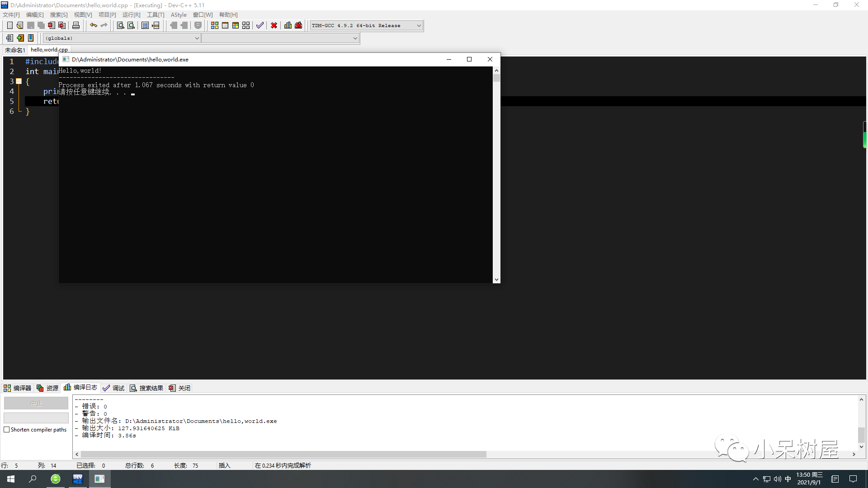Open the (globals) scope dropdown
The width and height of the screenshot is (868, 488).
[x=197, y=38]
